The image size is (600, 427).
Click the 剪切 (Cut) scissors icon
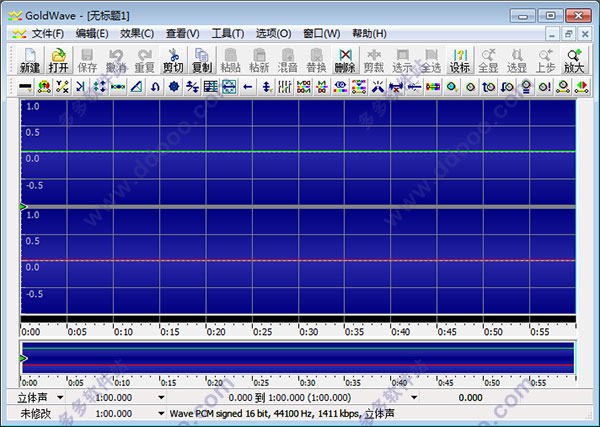[173, 60]
